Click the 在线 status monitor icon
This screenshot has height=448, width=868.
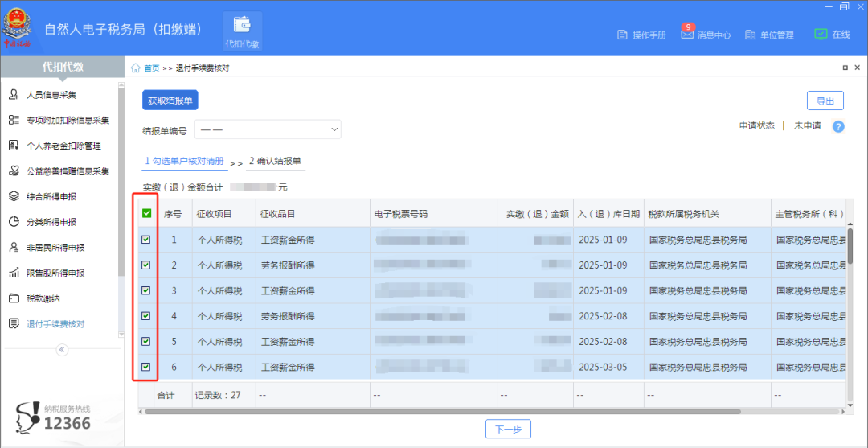(x=821, y=35)
